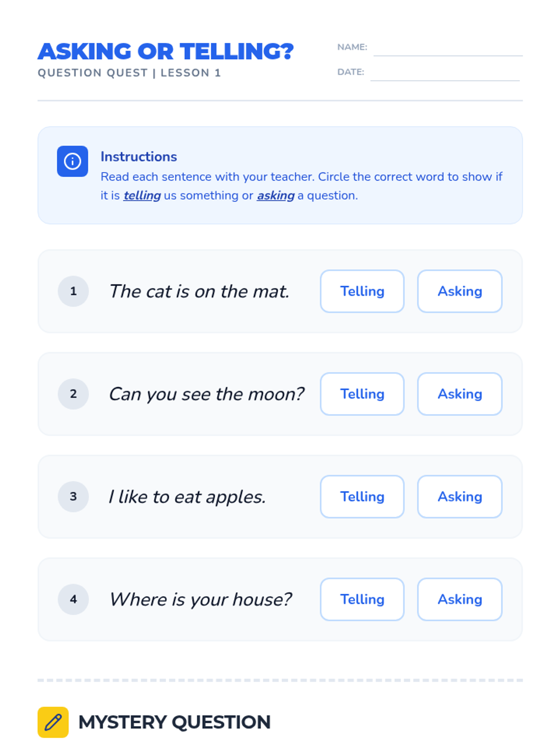Click the yellow pencil Mystery Question icon
This screenshot has height=747, width=560.
[53, 722]
